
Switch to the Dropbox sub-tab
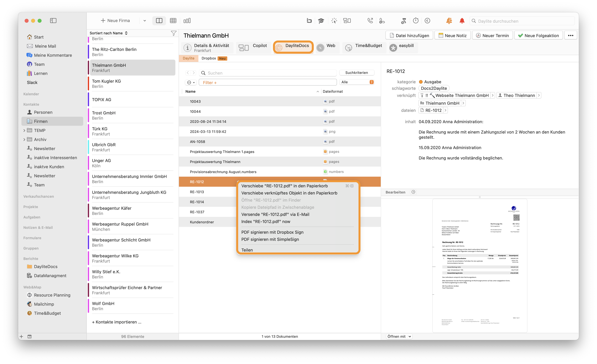coord(214,58)
